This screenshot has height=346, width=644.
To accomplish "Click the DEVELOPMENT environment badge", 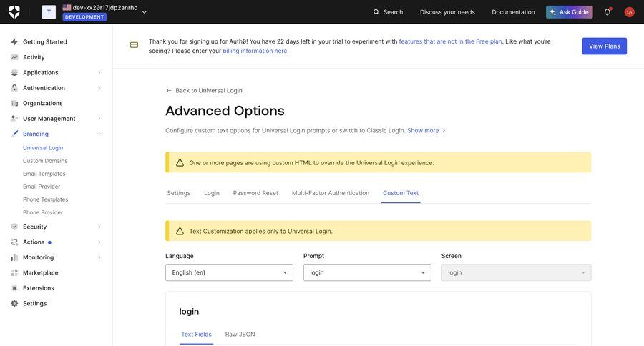I will coord(84,17).
